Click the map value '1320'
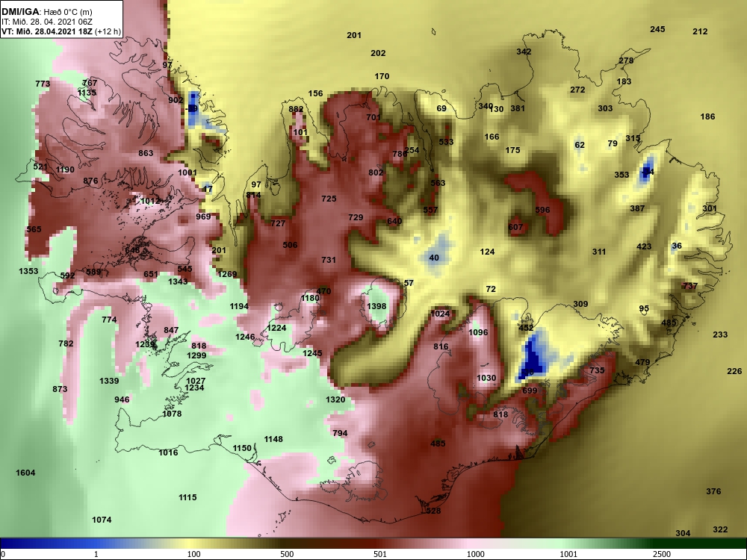747x560 pixels. click(335, 400)
